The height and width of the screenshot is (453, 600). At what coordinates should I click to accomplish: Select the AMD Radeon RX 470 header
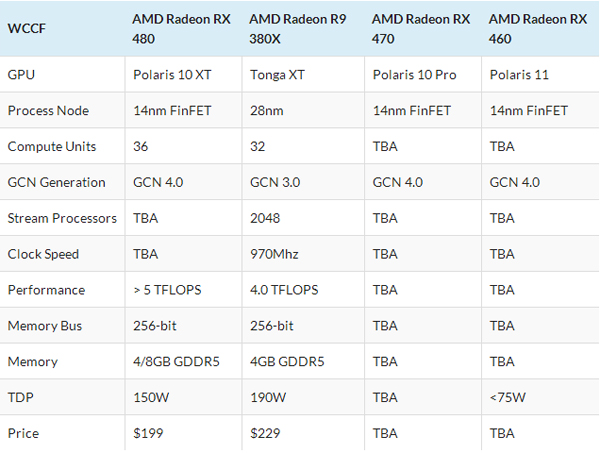420,28
